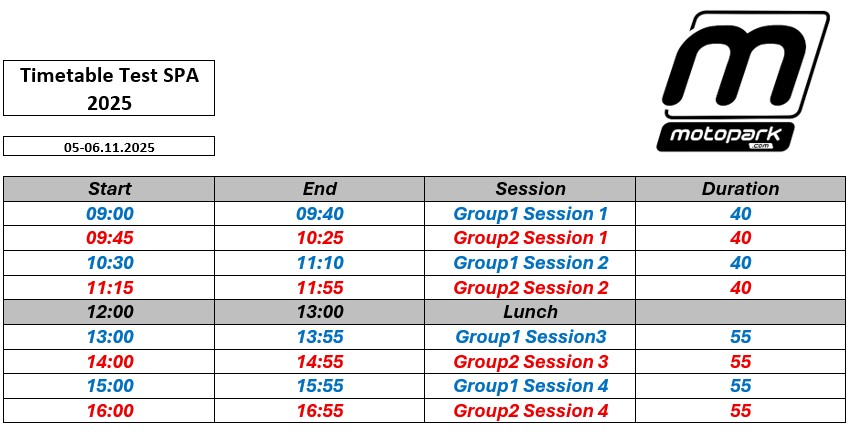This screenshot has width=853, height=433.
Task: Click the Group2 Session 1 cell
Action: (530, 238)
